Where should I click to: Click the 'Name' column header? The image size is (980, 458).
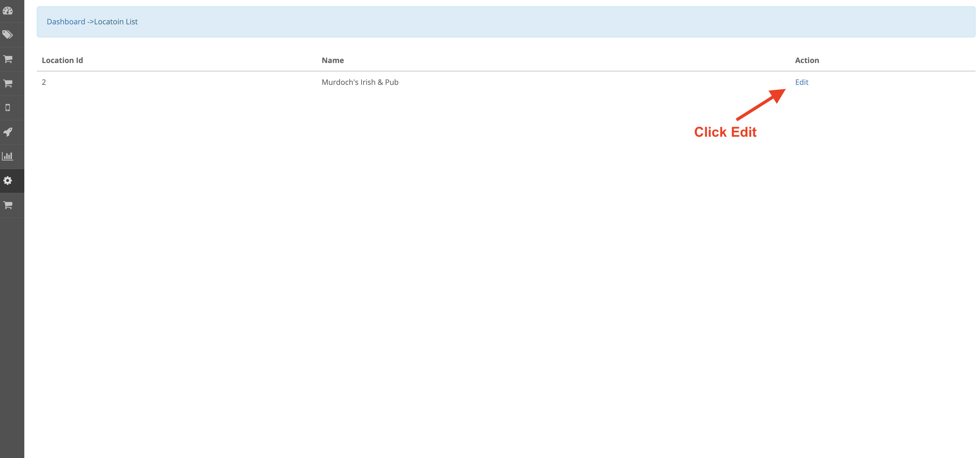click(333, 60)
